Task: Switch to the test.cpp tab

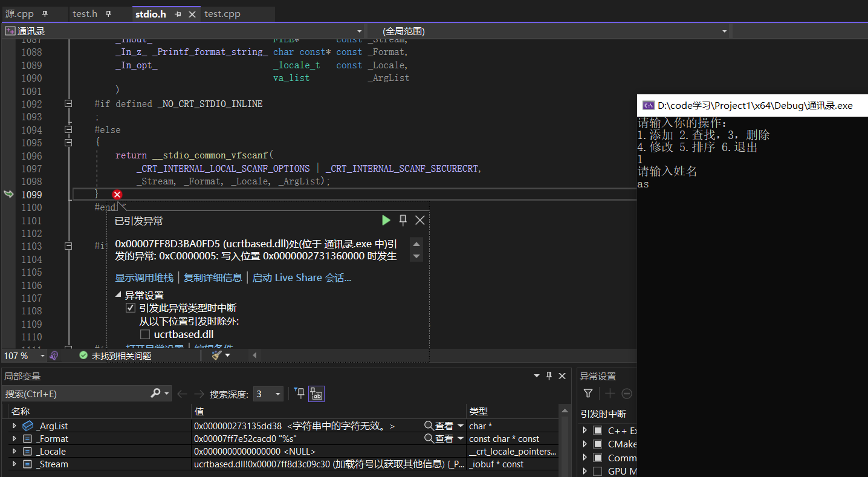Action: click(x=222, y=14)
